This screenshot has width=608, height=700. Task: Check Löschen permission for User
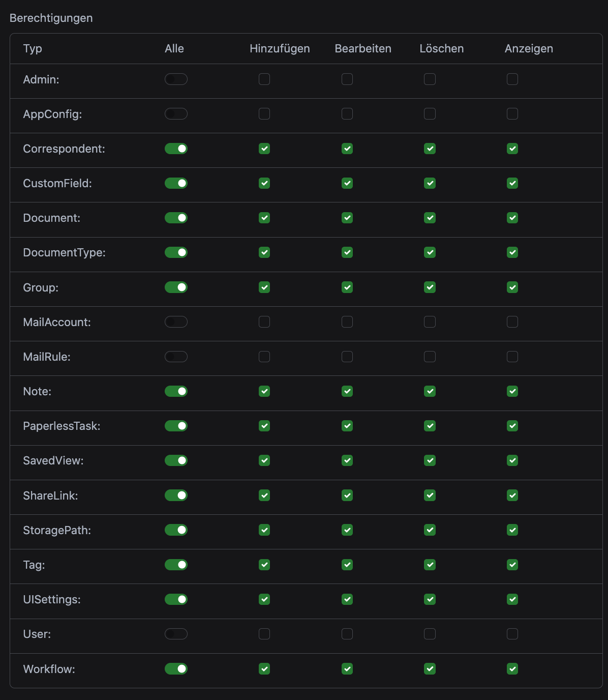pos(430,634)
